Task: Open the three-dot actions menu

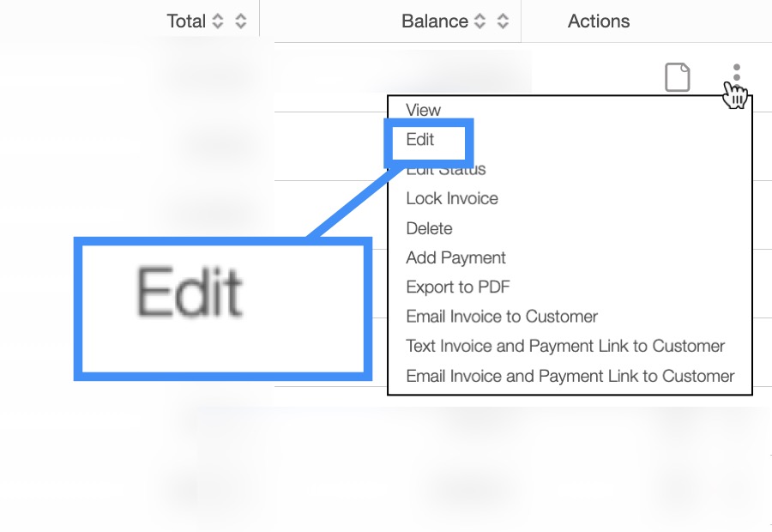Action: point(736,76)
